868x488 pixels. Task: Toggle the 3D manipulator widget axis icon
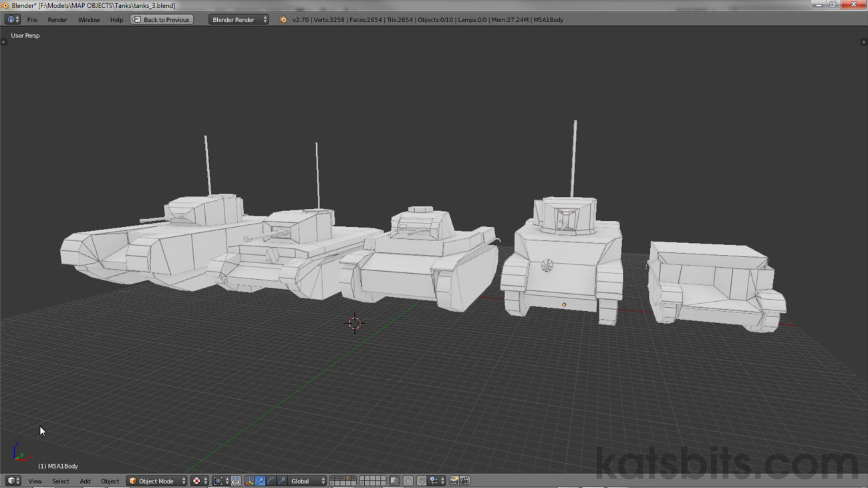249,481
